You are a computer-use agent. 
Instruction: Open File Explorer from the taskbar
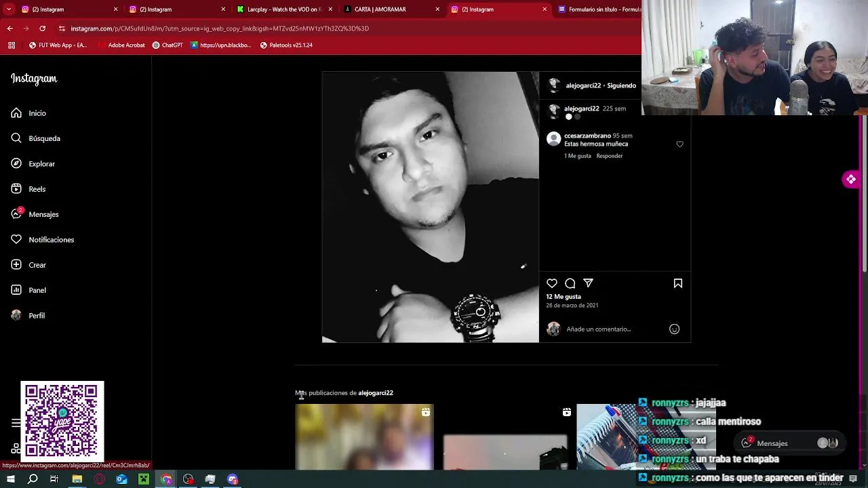[x=77, y=479]
